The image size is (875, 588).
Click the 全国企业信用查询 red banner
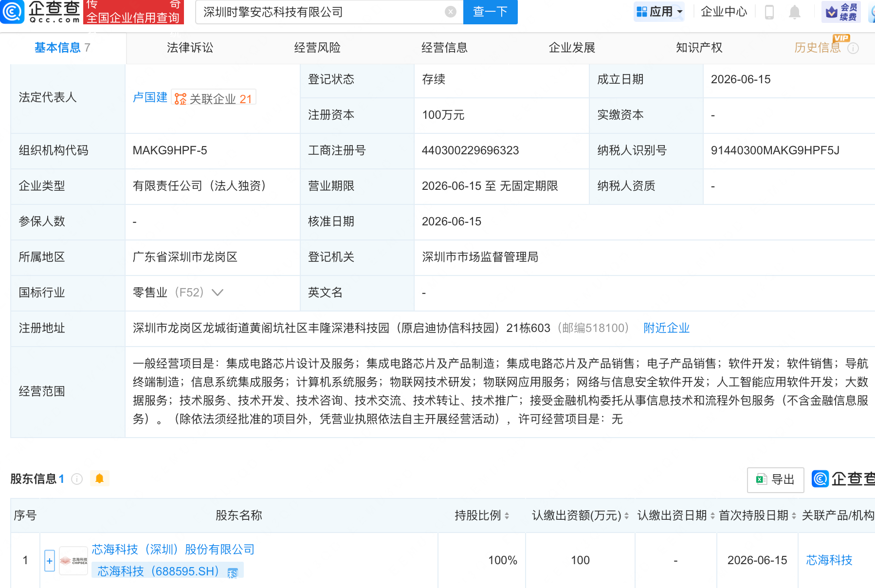[134, 12]
